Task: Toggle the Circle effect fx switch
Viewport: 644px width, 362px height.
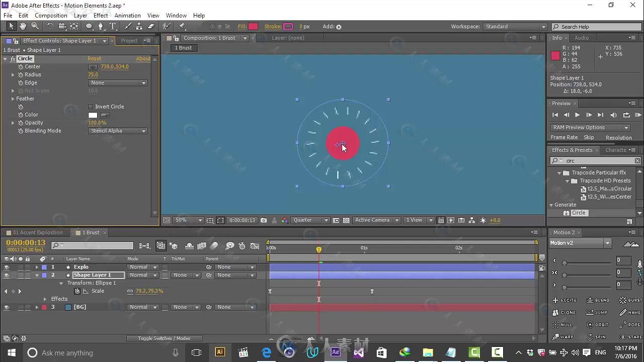Action: click(13, 59)
